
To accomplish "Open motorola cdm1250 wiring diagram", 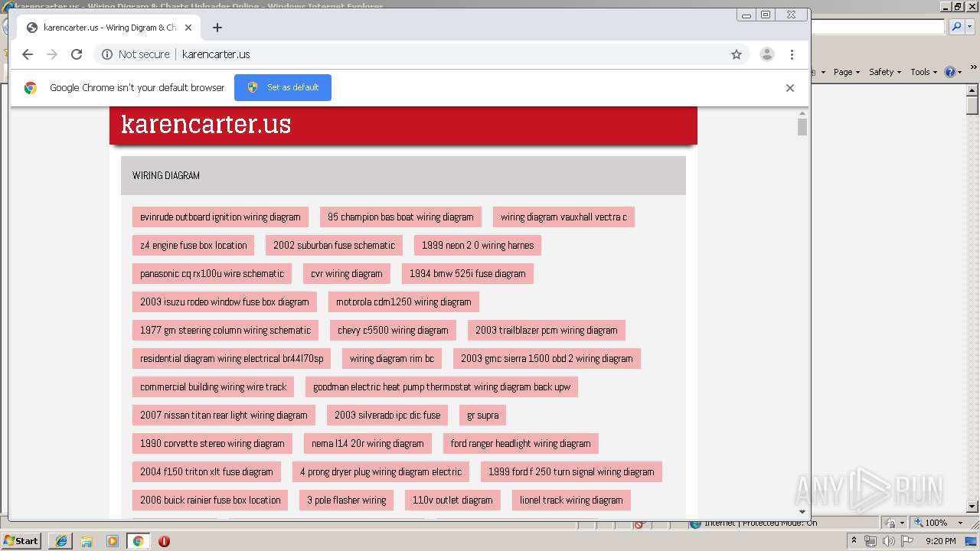I will [403, 302].
